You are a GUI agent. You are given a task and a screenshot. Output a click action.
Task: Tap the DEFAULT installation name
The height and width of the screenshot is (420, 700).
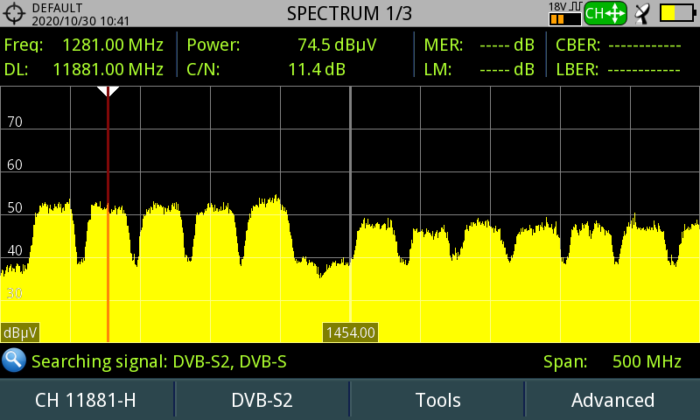(57, 8)
